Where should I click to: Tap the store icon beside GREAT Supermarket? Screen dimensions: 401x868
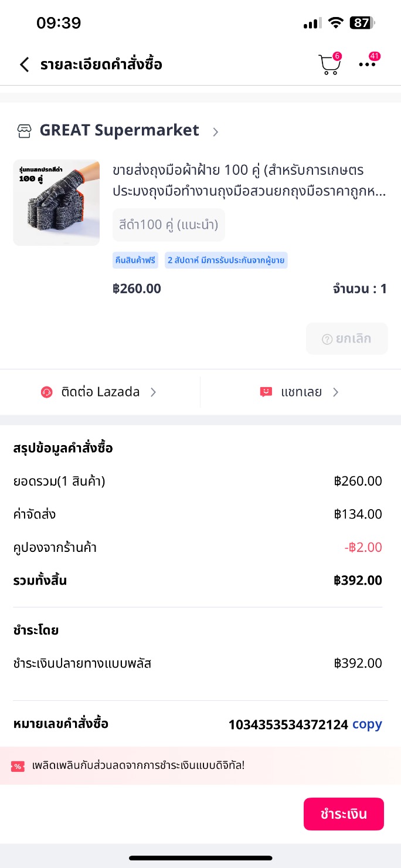pos(24,131)
